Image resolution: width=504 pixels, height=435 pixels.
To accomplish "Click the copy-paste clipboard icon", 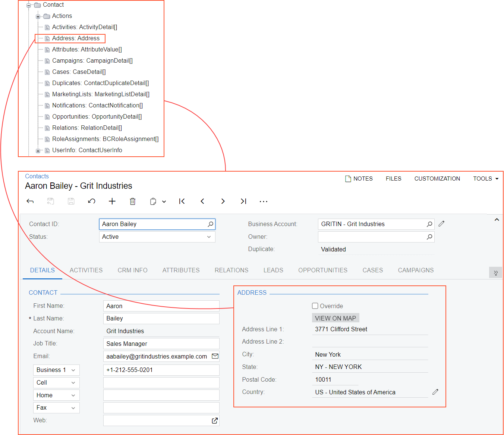I will pyautogui.click(x=153, y=201).
